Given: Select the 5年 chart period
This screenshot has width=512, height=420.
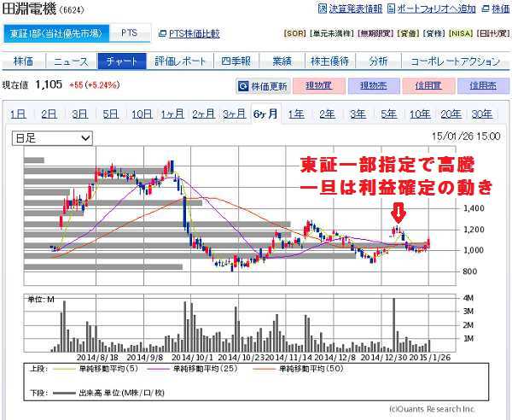Looking at the screenshot, I should 388,114.
